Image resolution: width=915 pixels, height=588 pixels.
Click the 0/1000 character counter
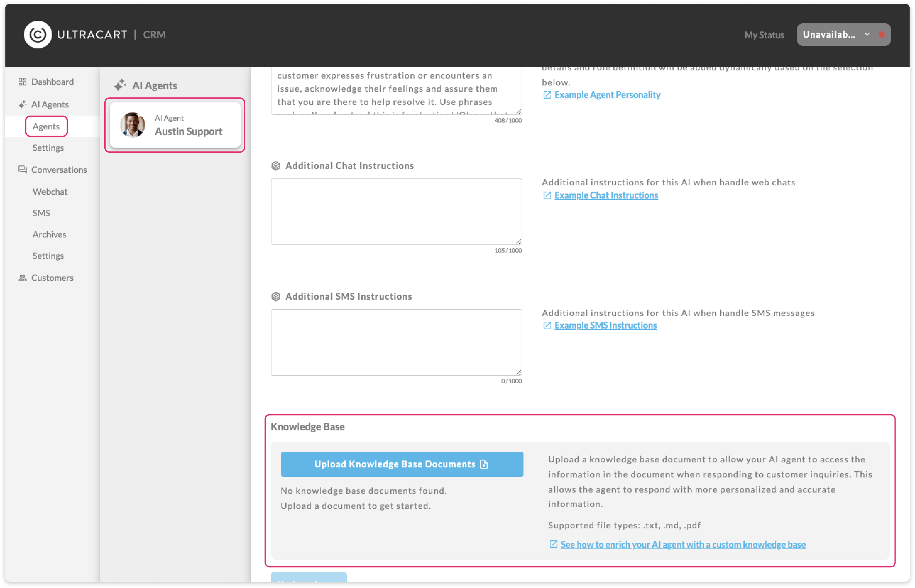[511, 381]
